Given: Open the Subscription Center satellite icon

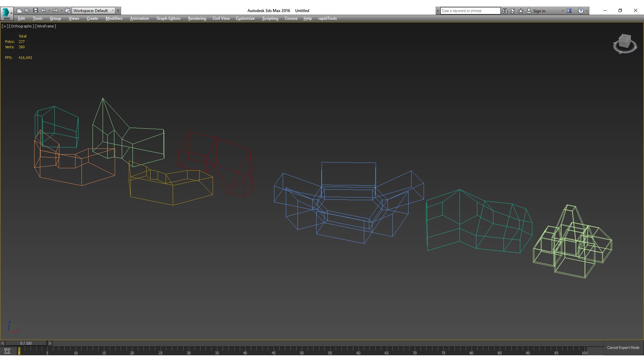Looking at the screenshot, I should click(513, 11).
